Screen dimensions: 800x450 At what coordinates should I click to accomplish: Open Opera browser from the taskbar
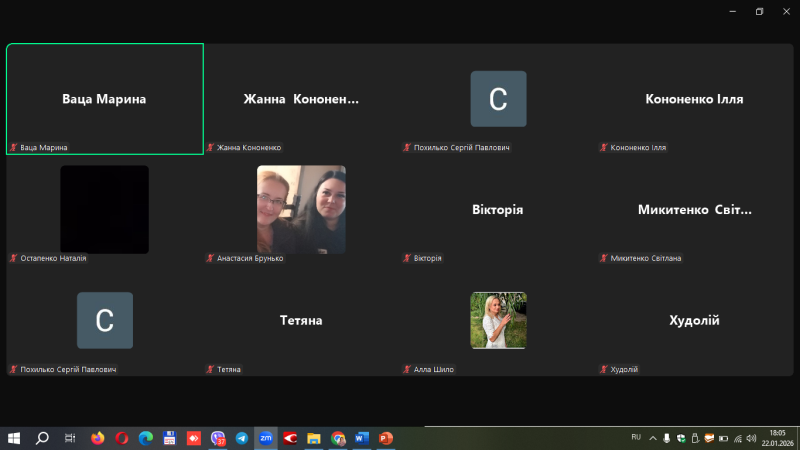pyautogui.click(x=121, y=438)
